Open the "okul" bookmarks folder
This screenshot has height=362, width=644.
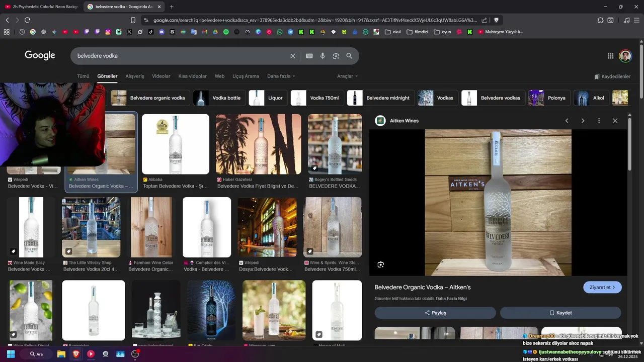392,32
